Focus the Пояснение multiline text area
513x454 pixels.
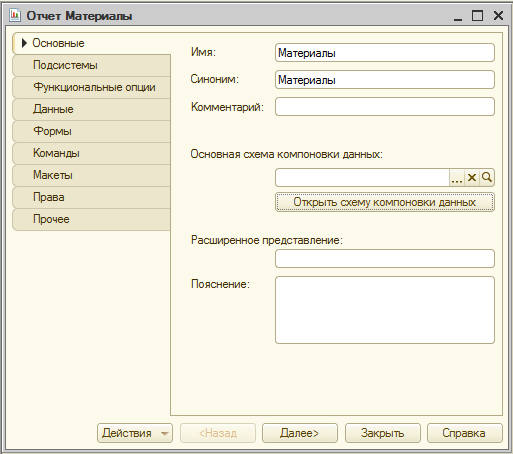click(385, 310)
